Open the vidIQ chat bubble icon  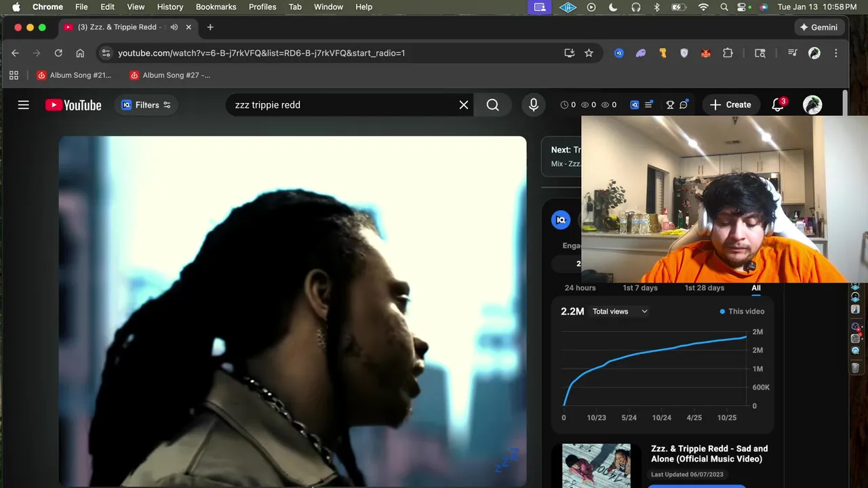(x=684, y=104)
